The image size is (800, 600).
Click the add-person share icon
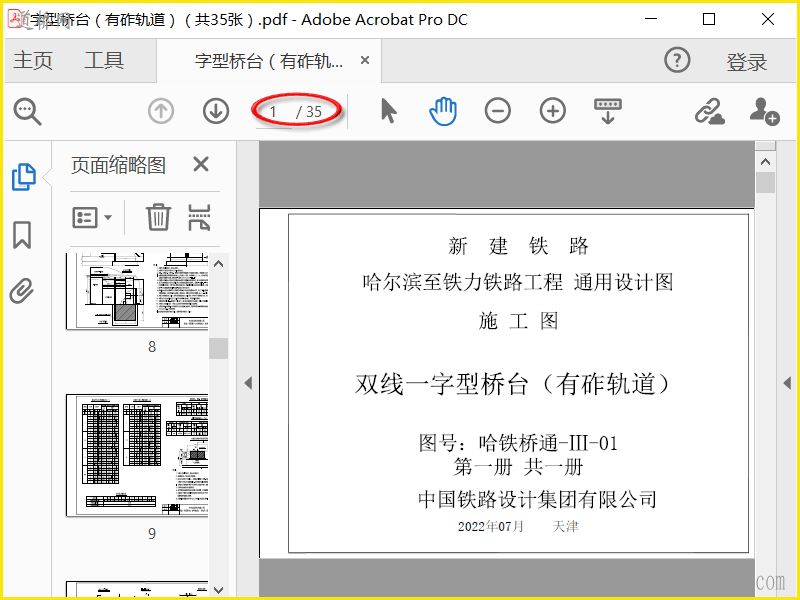pos(764,111)
